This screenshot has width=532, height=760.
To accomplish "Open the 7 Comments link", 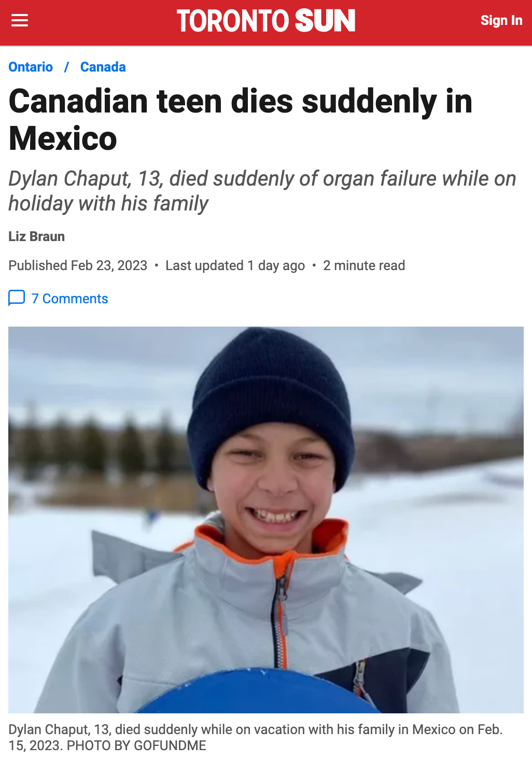I will [69, 299].
